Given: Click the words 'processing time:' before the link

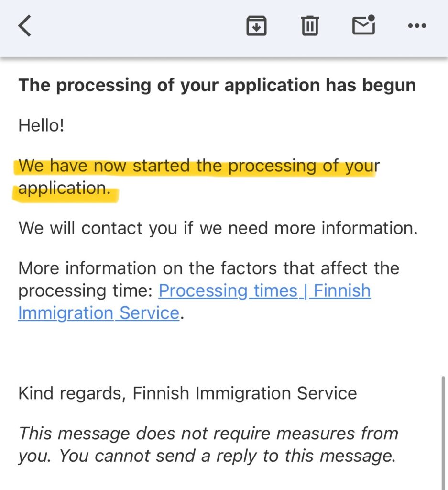Looking at the screenshot, I should [x=86, y=291].
